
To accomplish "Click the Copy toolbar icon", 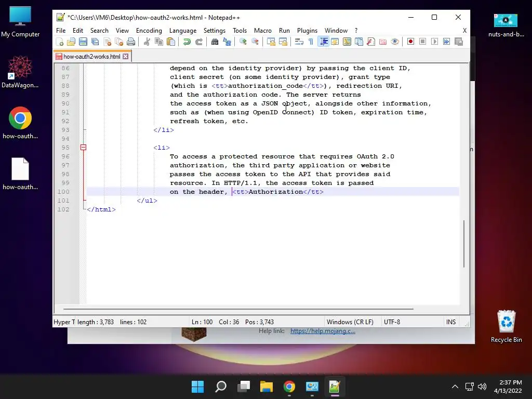I will [x=159, y=42].
